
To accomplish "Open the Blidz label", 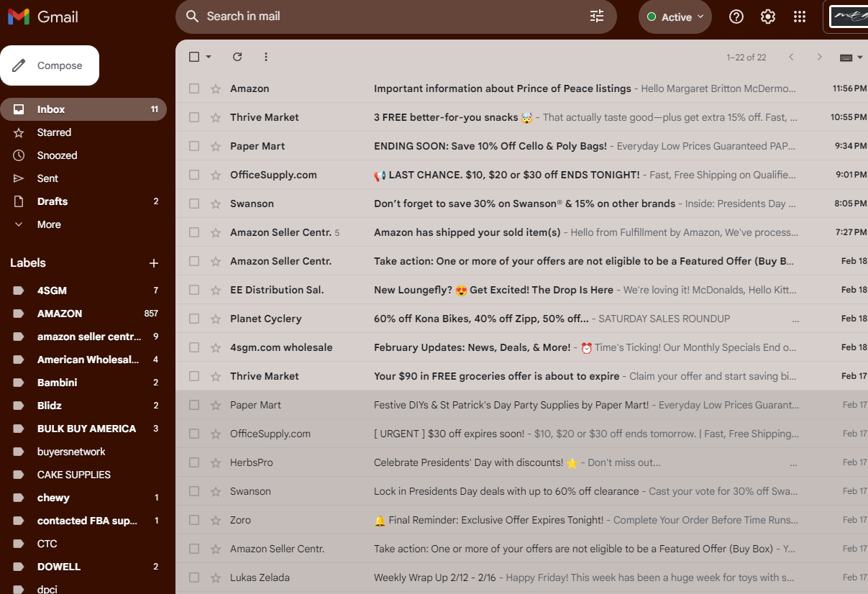I will tap(83, 406).
